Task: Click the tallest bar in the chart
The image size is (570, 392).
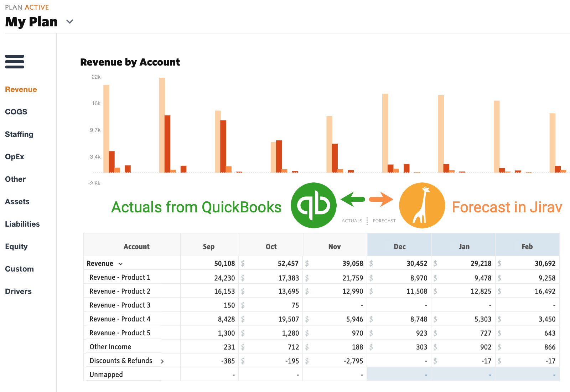Action: [162, 125]
